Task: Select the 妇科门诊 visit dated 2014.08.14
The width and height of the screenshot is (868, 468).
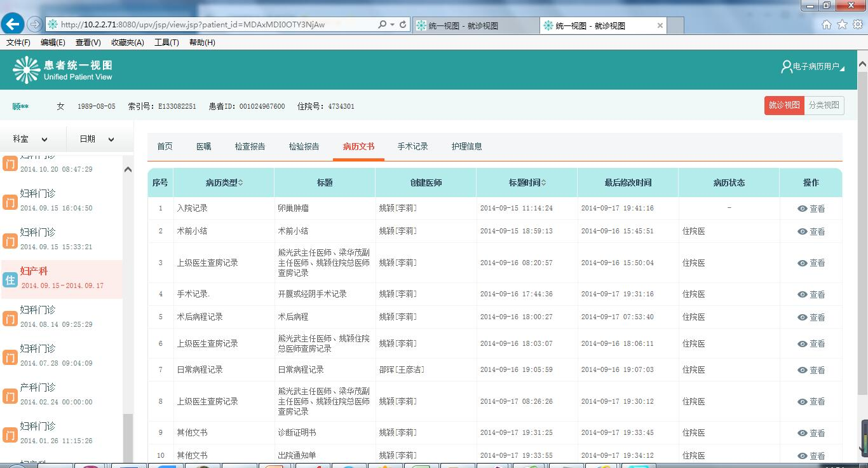Action: [x=56, y=317]
